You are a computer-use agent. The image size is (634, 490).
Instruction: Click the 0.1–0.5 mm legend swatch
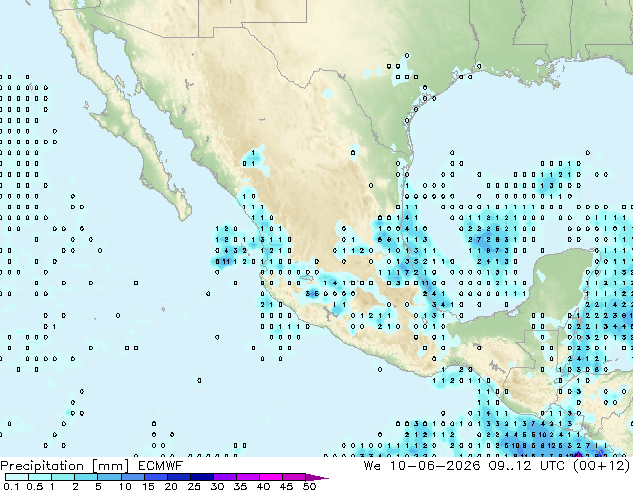pos(17,477)
